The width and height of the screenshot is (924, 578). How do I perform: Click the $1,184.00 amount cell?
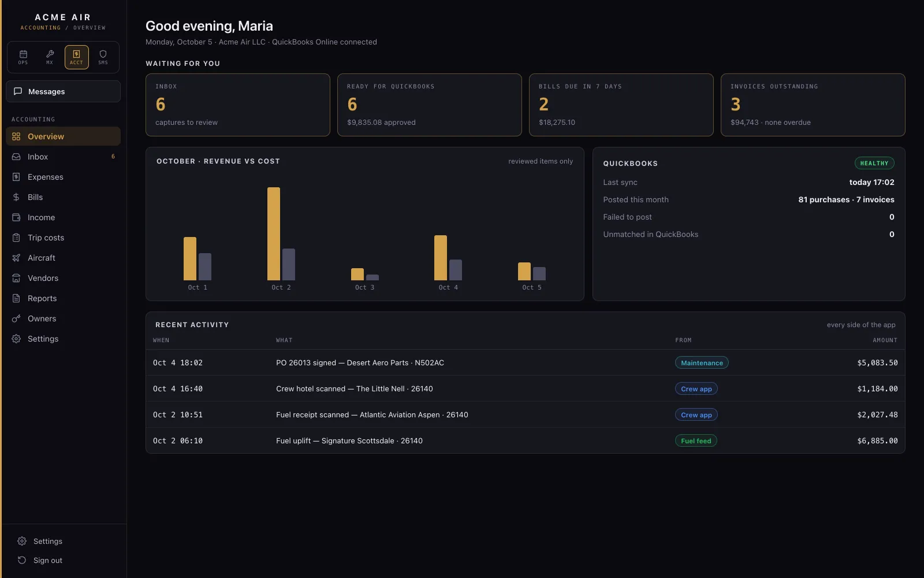pos(877,388)
